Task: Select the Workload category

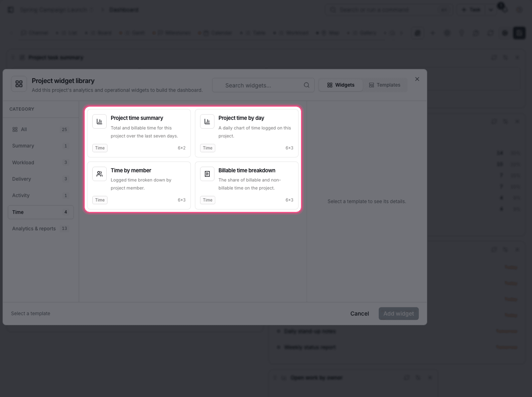Action: (41, 162)
